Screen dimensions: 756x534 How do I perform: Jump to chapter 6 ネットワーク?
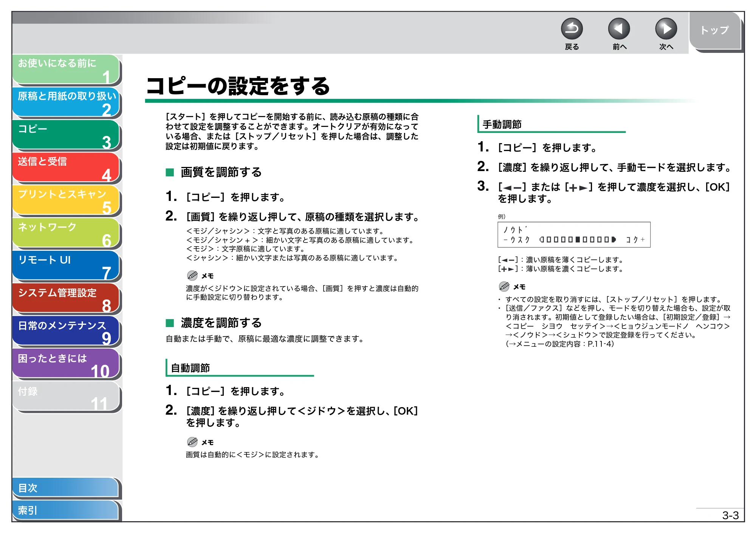click(x=66, y=233)
